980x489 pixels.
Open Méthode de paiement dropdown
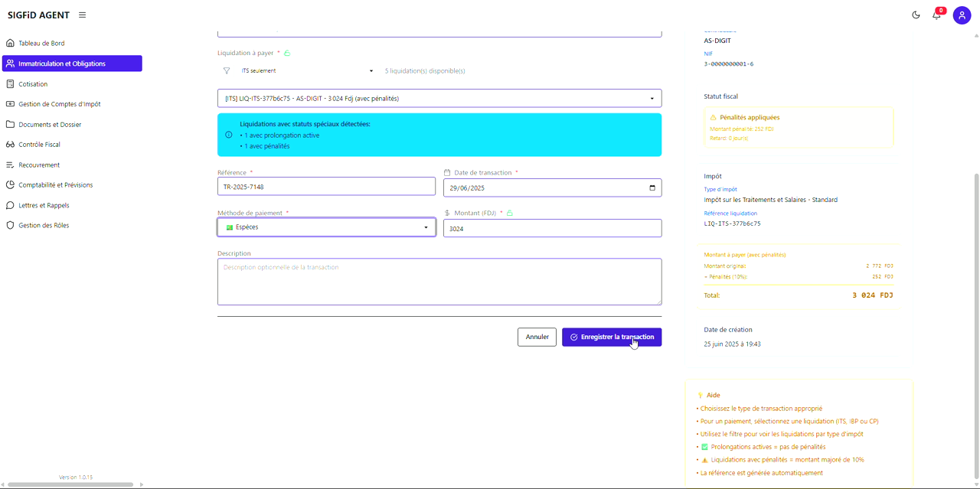click(x=326, y=227)
